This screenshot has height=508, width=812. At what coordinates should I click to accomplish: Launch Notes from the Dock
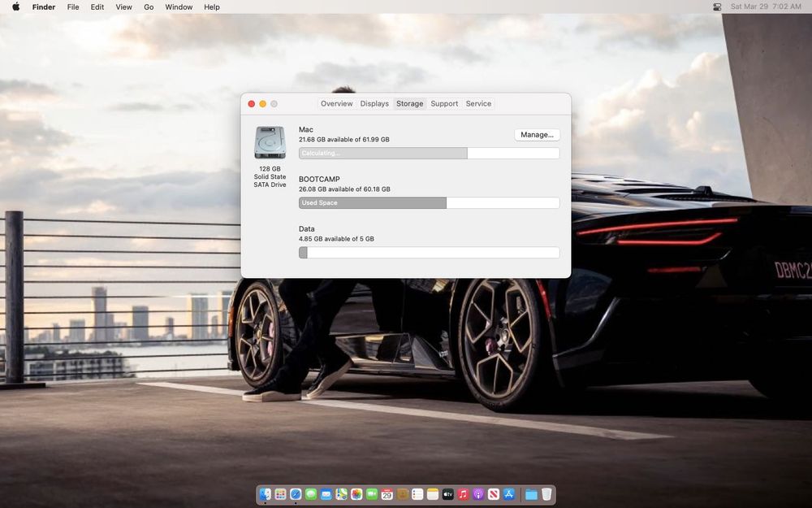coord(433,494)
